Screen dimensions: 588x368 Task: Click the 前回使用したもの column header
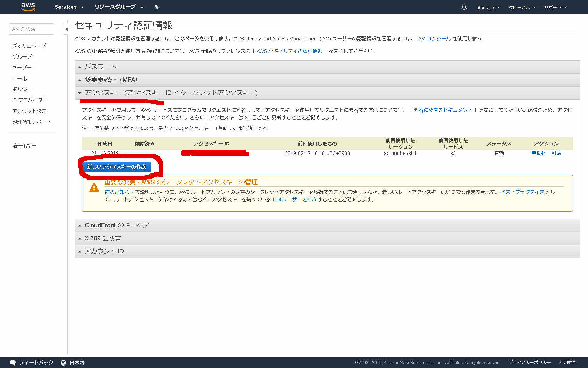tap(317, 144)
